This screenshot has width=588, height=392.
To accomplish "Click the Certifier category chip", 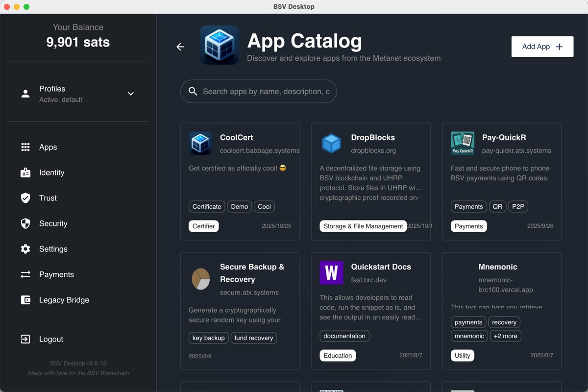I will (x=204, y=226).
